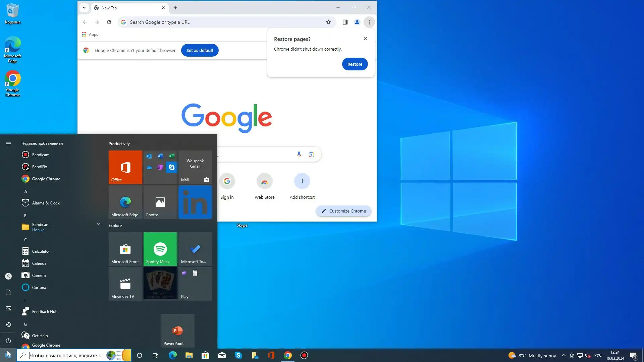Image resolution: width=644 pixels, height=362 pixels.
Task: Open the Spotify Music tile
Action: click(x=160, y=249)
